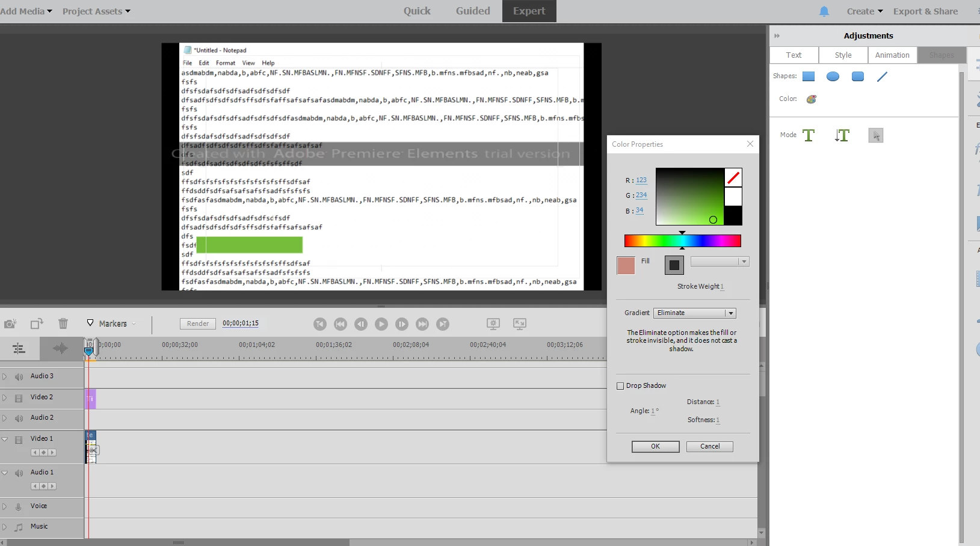
Task: Switch to Guided mode tab
Action: 473,11
